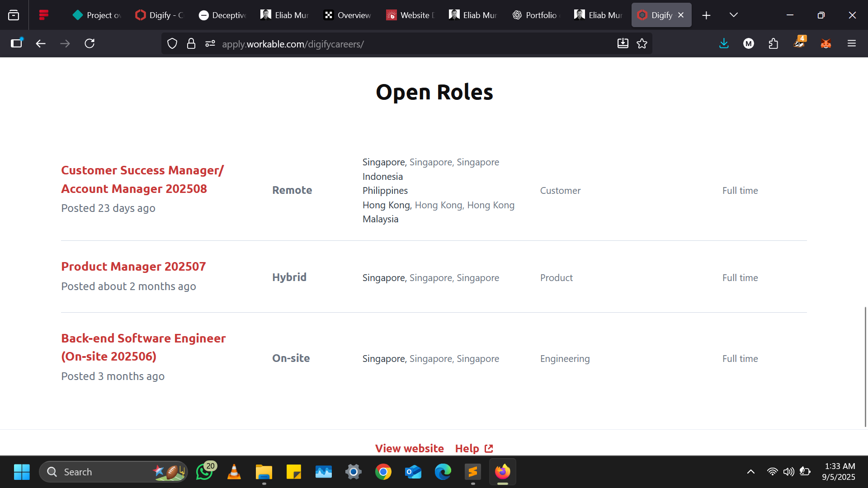The width and height of the screenshot is (868, 488).
Task: Click the browser back arrow
Action: click(x=41, y=43)
